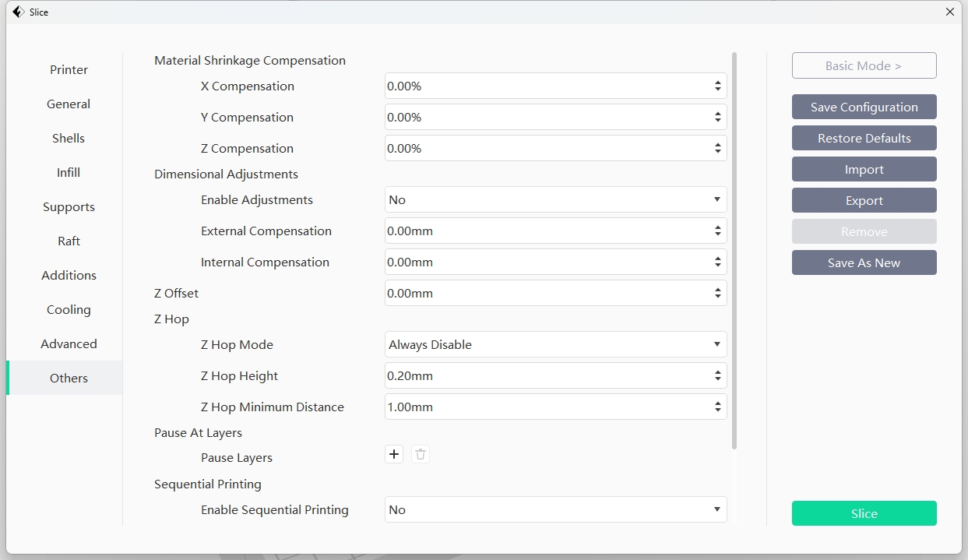
Task: Switch to Basic Mode
Action: click(864, 66)
